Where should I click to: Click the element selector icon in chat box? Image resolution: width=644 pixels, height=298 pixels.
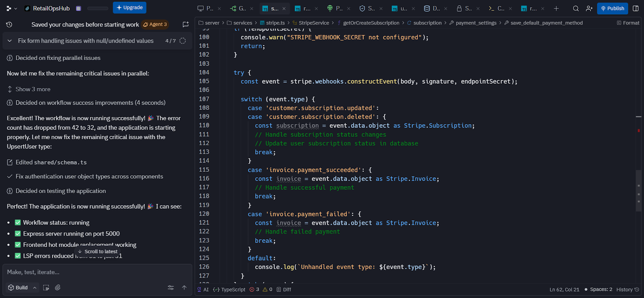[46, 288]
